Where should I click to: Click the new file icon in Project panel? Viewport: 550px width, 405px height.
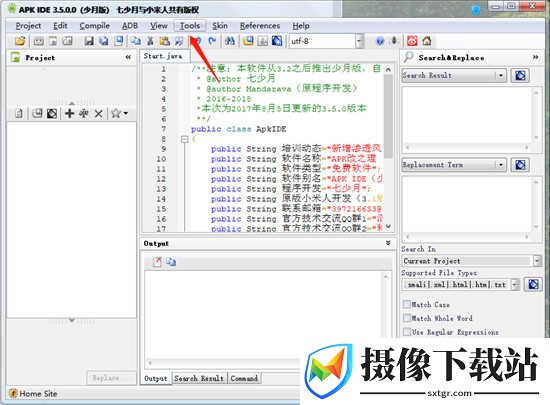19,113
